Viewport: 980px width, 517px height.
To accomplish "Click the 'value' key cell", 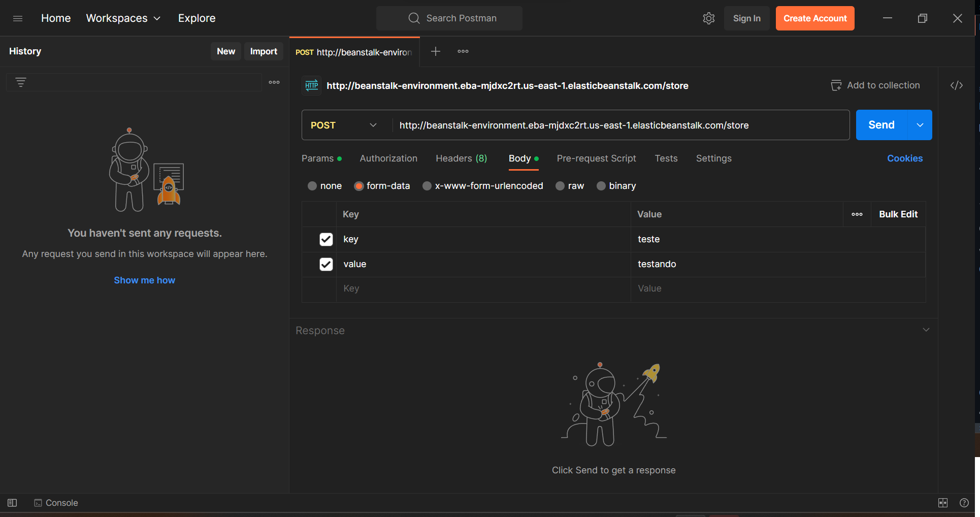I will (x=483, y=264).
